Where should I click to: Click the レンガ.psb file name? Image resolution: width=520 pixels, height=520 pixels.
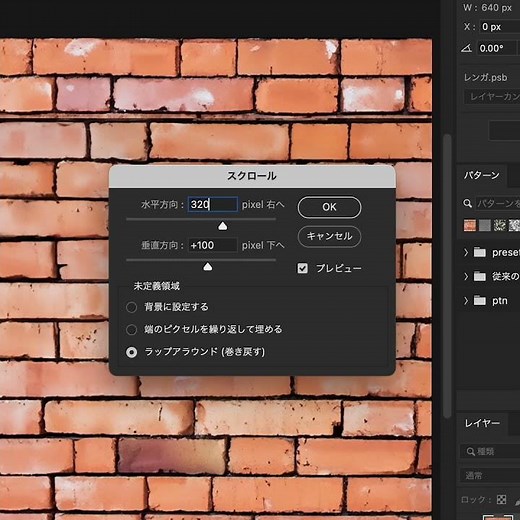pyautogui.click(x=485, y=78)
